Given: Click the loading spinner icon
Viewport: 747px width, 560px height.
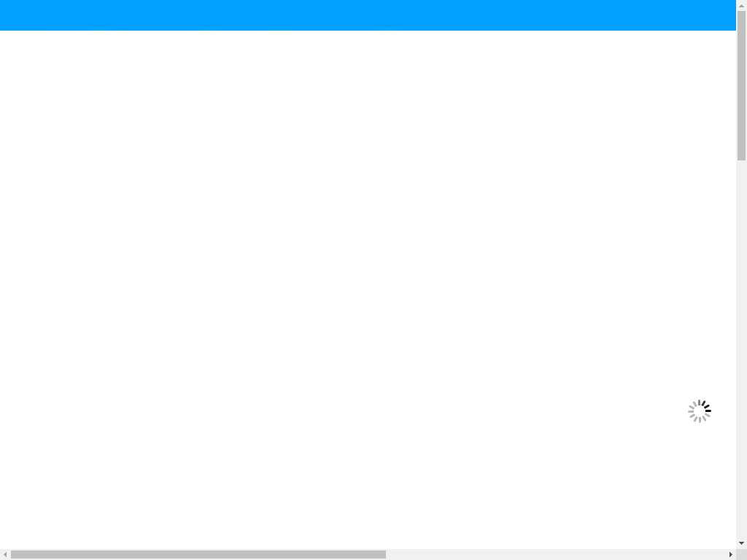Looking at the screenshot, I should (x=700, y=411).
